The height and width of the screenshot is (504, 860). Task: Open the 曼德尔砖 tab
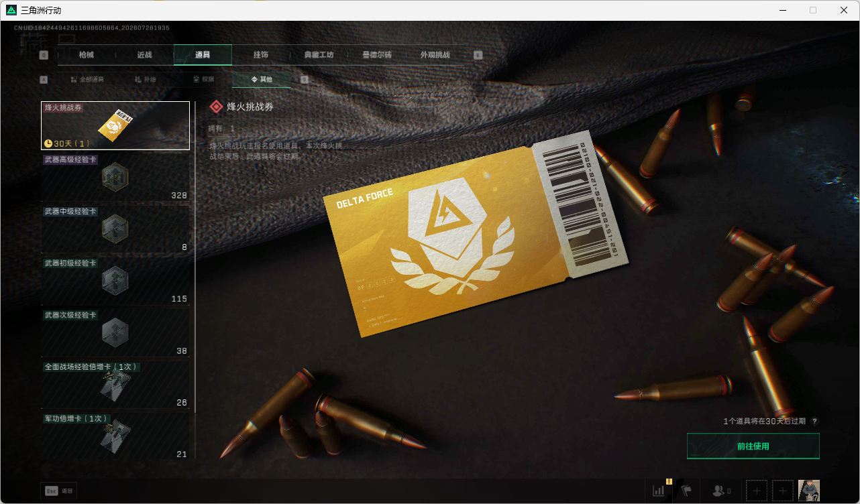point(376,55)
